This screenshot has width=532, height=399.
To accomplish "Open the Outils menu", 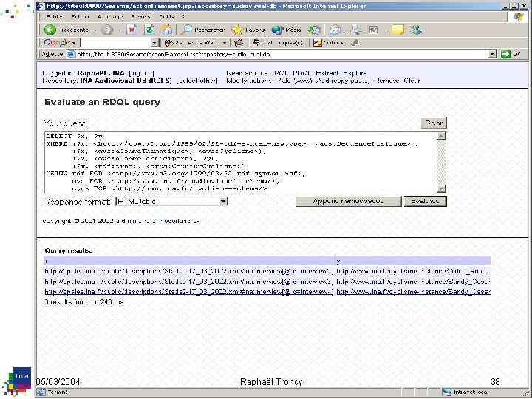I will coord(166,16).
